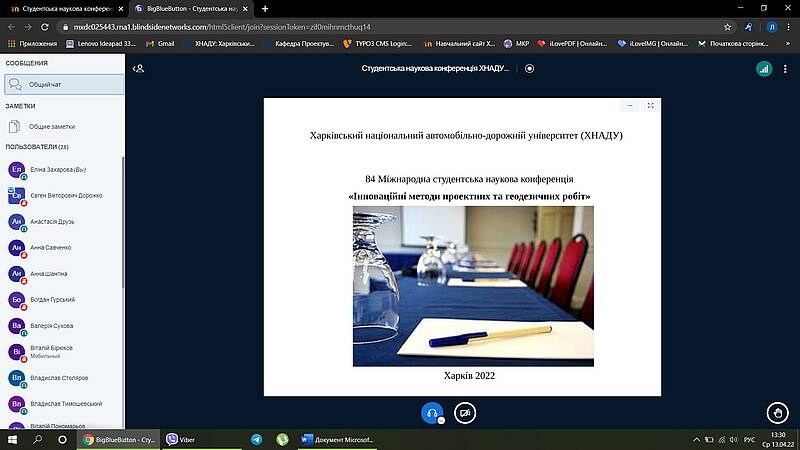The image size is (800, 450).
Task: Switch РУС keyboard language indicator
Action: (749, 439)
